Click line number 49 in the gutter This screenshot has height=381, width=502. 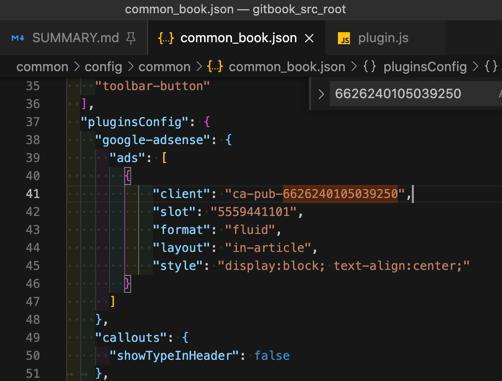(33, 338)
